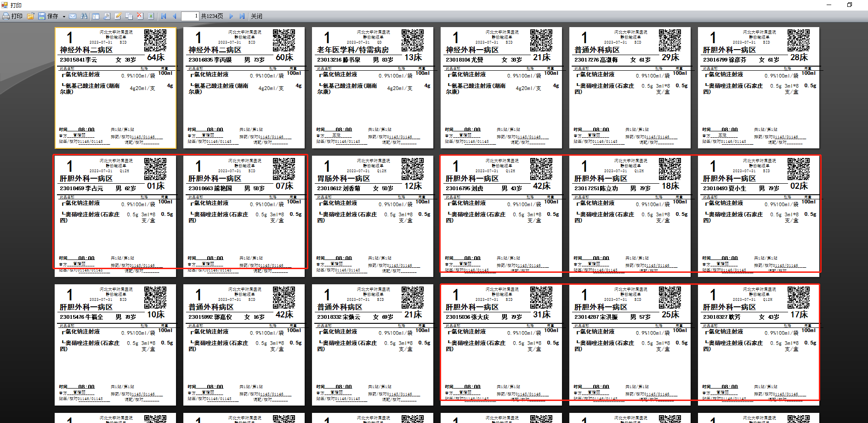Go to the next page
Viewport: 868px width, 423px height.
coord(231,16)
